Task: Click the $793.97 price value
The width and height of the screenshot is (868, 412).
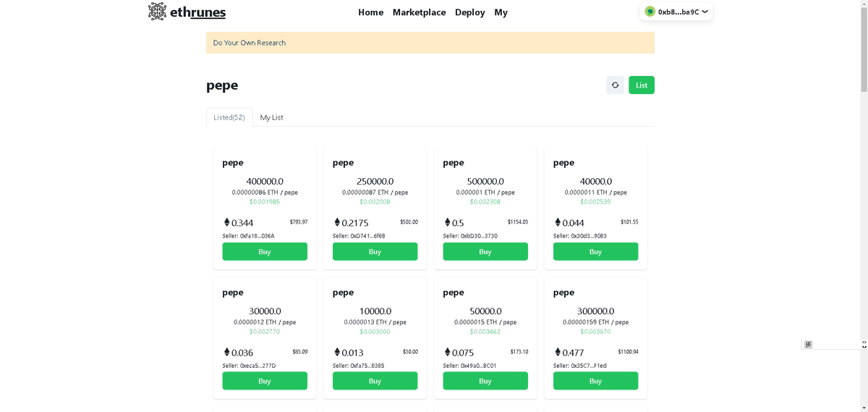Action: pyautogui.click(x=299, y=222)
